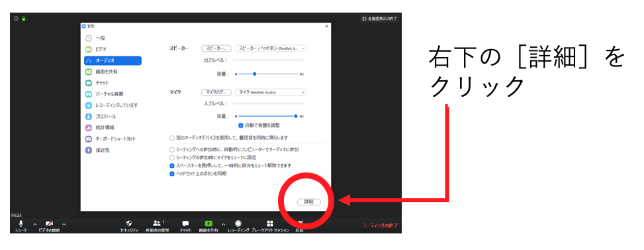The width and height of the screenshot is (644, 250).
Task: Click the green ビデオ icon in sidebar
Action: [x=88, y=49]
